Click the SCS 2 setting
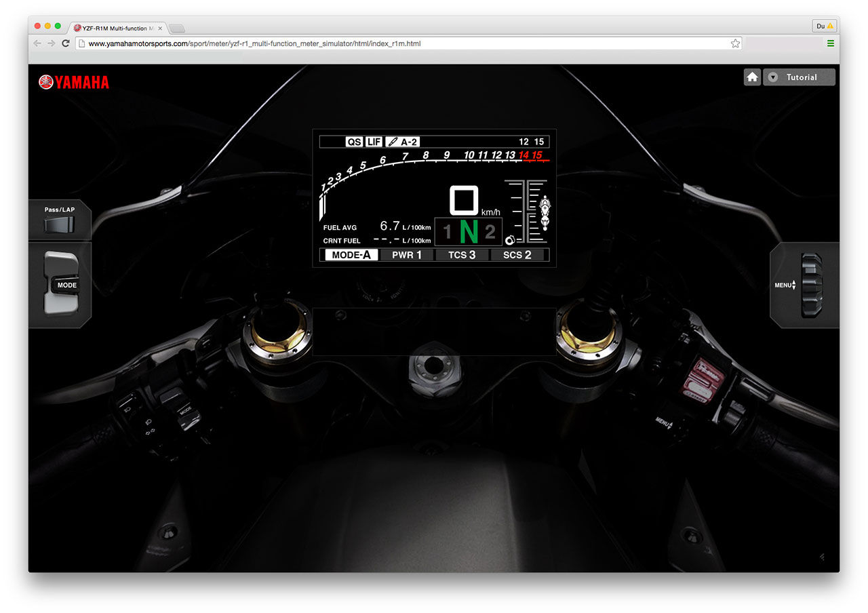 tap(517, 255)
